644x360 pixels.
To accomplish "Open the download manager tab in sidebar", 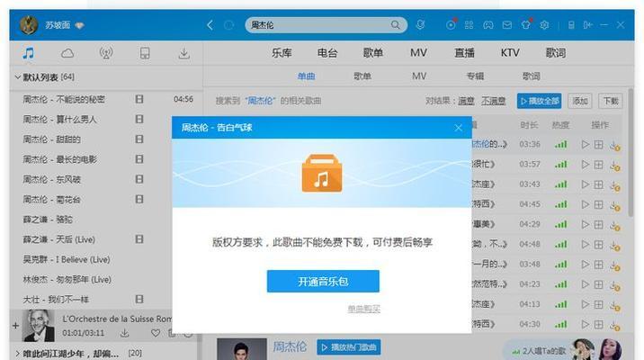I will pyautogui.click(x=184, y=53).
